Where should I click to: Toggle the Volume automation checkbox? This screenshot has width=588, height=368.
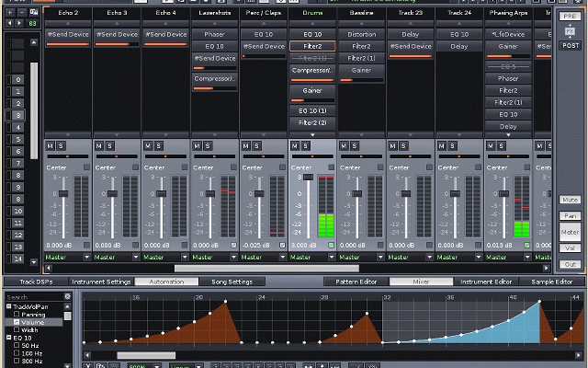(17, 322)
